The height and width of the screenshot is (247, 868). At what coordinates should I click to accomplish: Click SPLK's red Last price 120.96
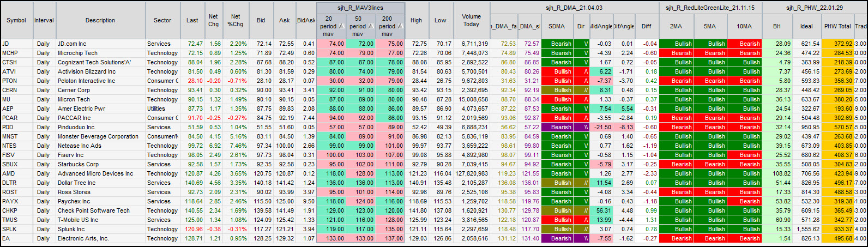pyautogui.click(x=192, y=229)
